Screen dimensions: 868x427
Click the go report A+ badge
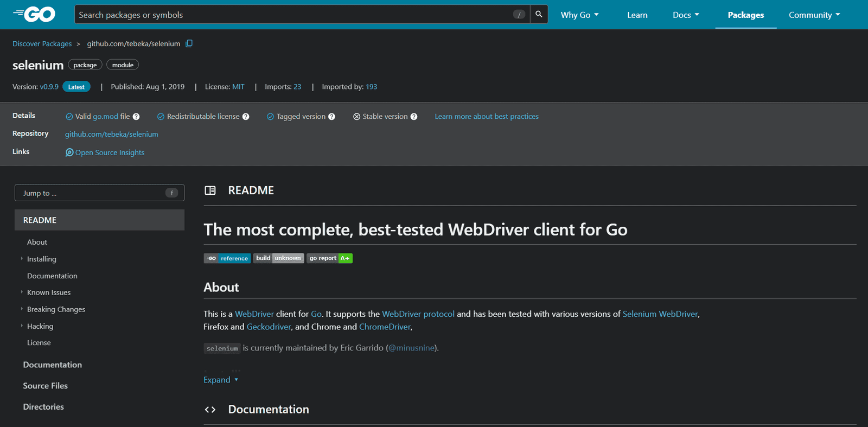coord(330,258)
